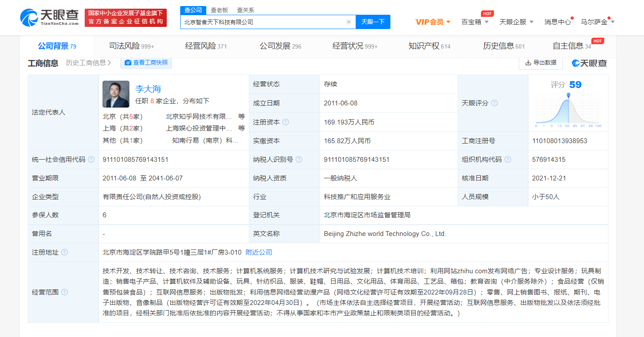Click help icon next to 注册资本

[285, 122]
